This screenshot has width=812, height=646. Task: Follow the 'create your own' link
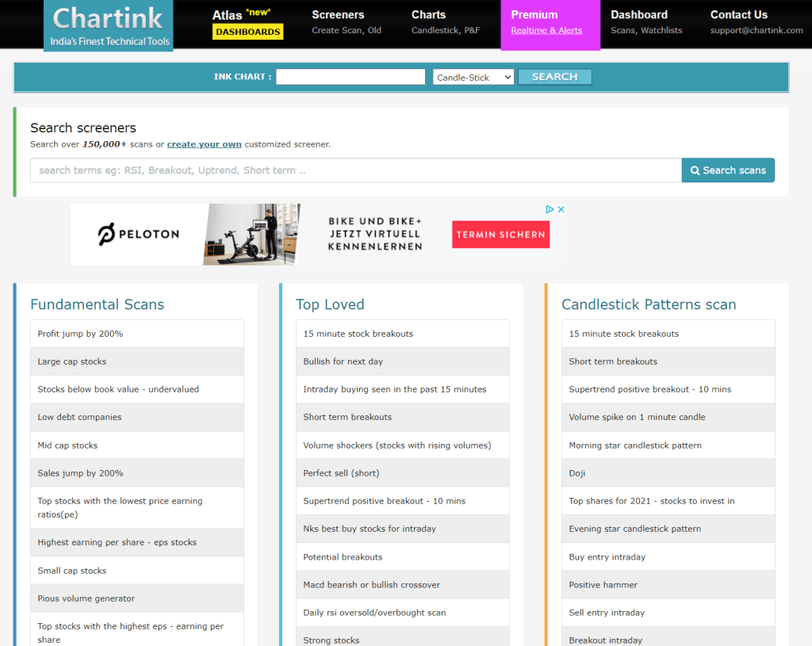(x=204, y=144)
